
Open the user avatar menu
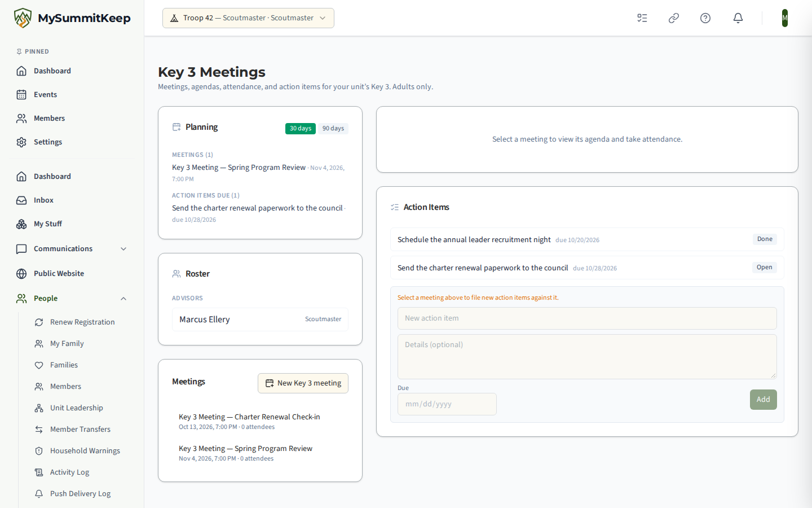pos(785,18)
